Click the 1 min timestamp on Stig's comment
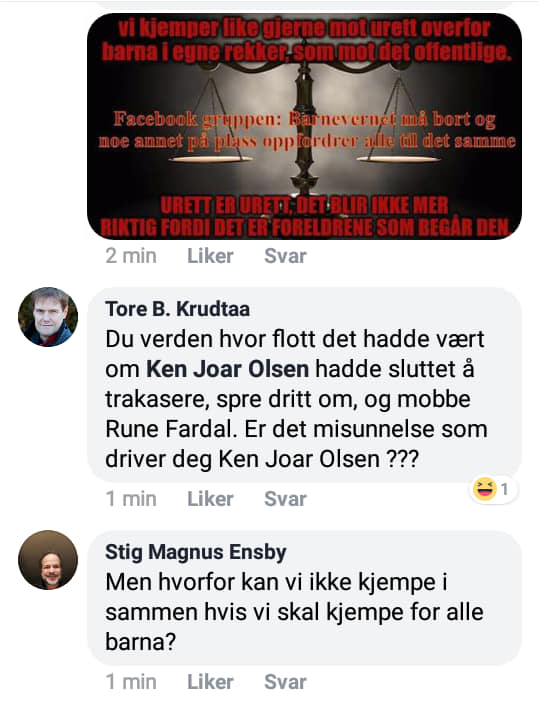The image size is (538, 728). (x=131, y=682)
